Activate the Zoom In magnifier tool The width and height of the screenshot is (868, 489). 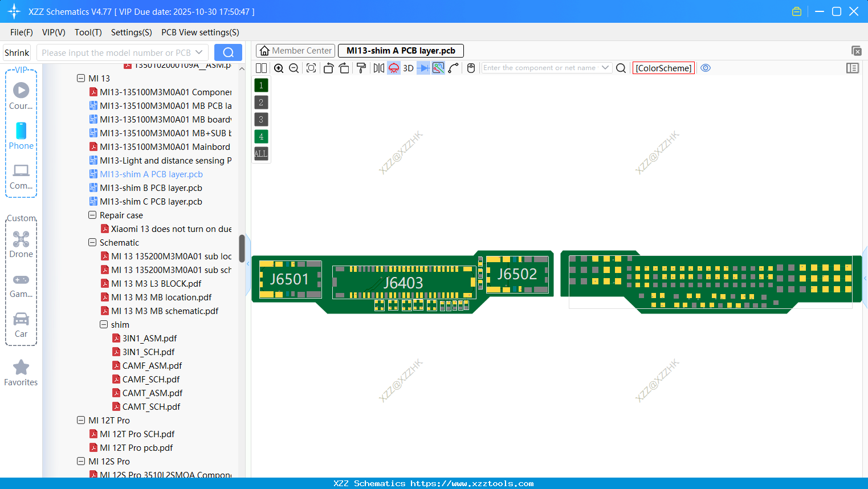coord(279,68)
